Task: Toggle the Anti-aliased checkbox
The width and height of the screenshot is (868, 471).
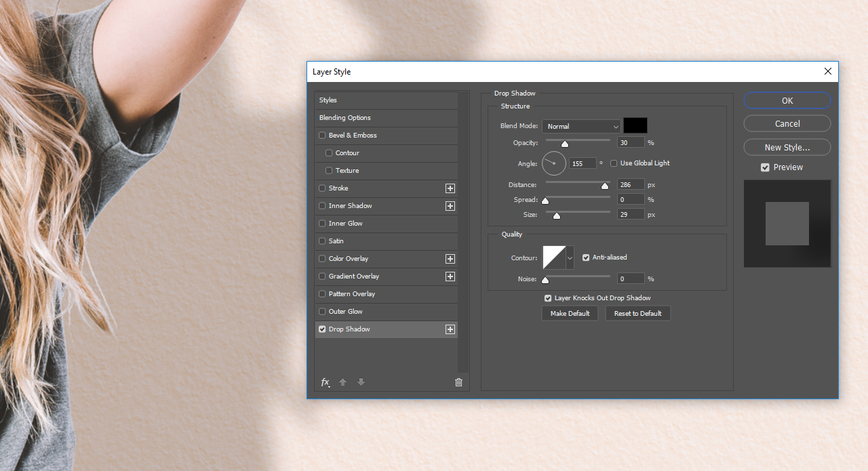Action: [586, 258]
